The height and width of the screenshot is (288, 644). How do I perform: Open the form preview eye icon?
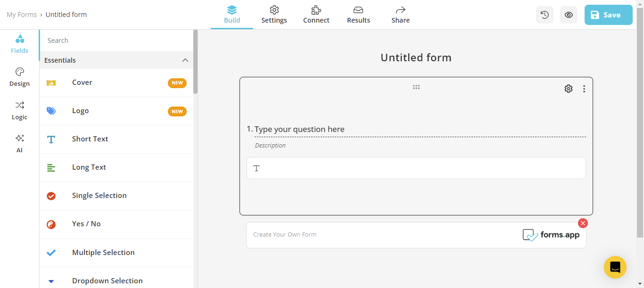568,15
